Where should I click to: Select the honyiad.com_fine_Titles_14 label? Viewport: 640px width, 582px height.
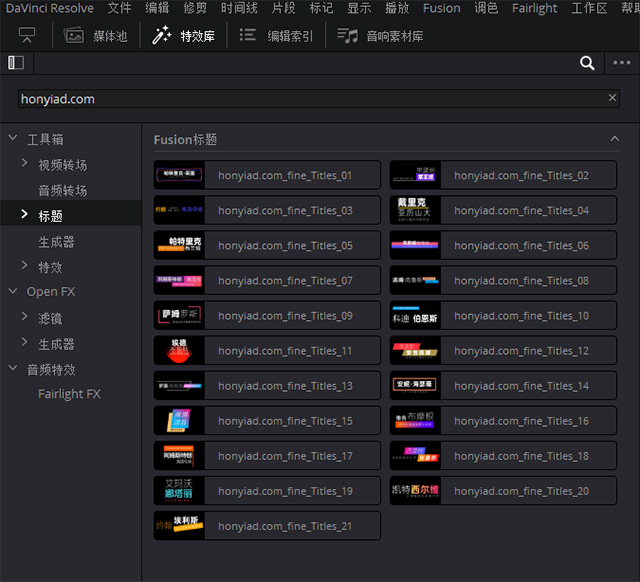[522, 386]
